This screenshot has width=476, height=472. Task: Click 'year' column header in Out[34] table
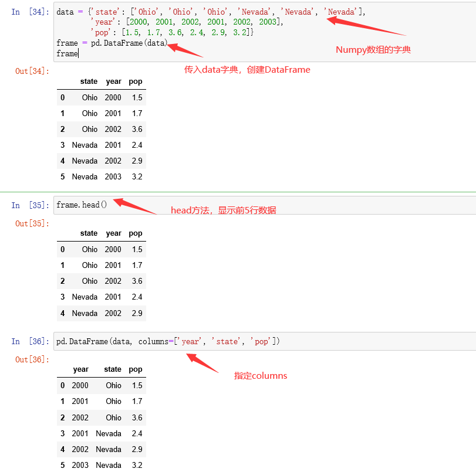click(113, 82)
